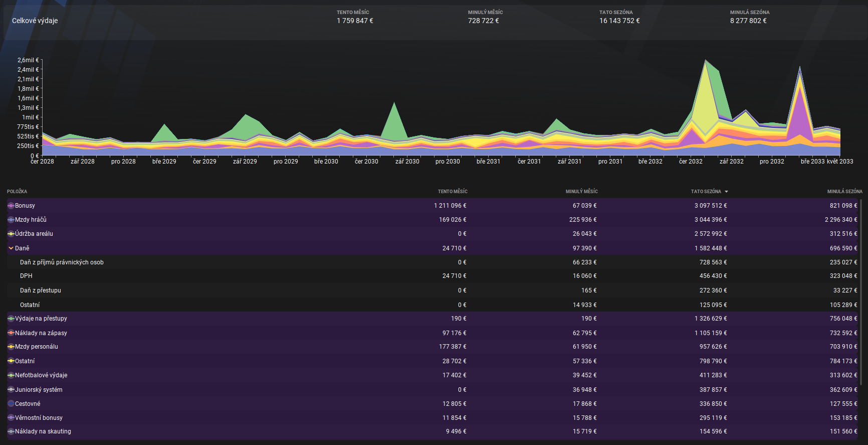Image resolution: width=868 pixels, height=445 pixels.
Task: Click the Celkové výdaje heading
Action: click(x=35, y=21)
